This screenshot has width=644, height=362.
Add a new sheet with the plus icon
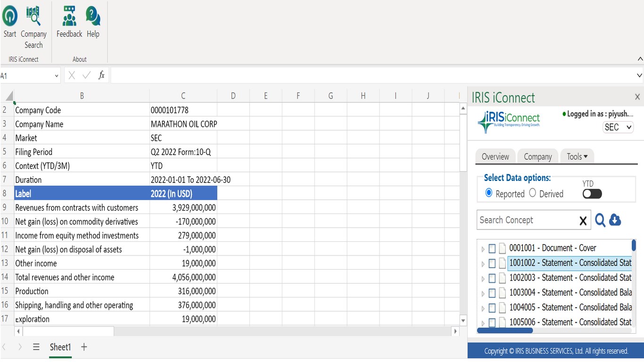[x=84, y=347]
